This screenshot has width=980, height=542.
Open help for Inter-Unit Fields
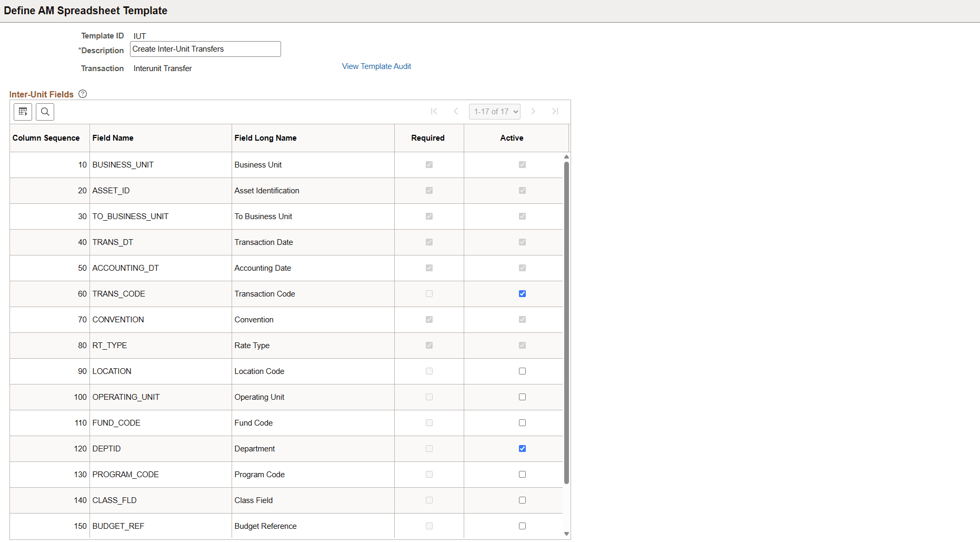(83, 94)
